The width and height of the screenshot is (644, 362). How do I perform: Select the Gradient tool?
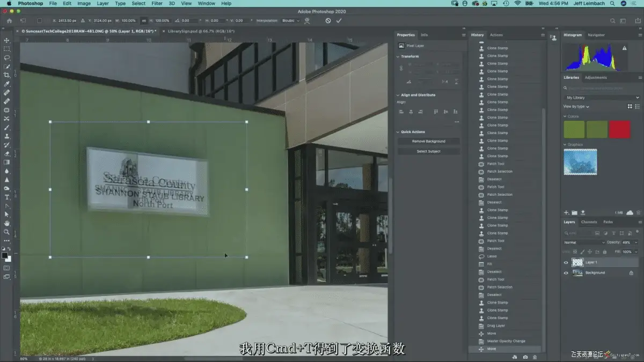click(6, 162)
